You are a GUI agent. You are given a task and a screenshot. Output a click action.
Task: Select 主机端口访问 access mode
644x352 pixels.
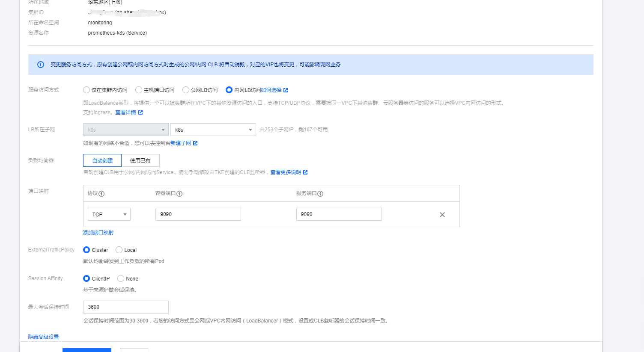pos(139,90)
